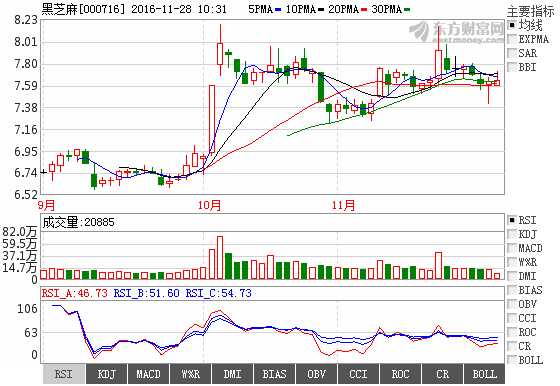
Task: Select the CCI bottom tab
Action: point(359,374)
